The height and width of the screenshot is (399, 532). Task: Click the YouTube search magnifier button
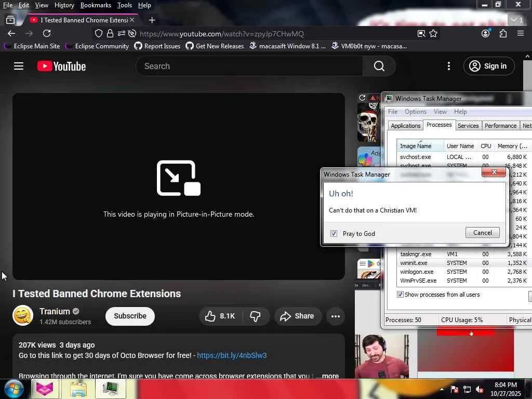point(379,66)
